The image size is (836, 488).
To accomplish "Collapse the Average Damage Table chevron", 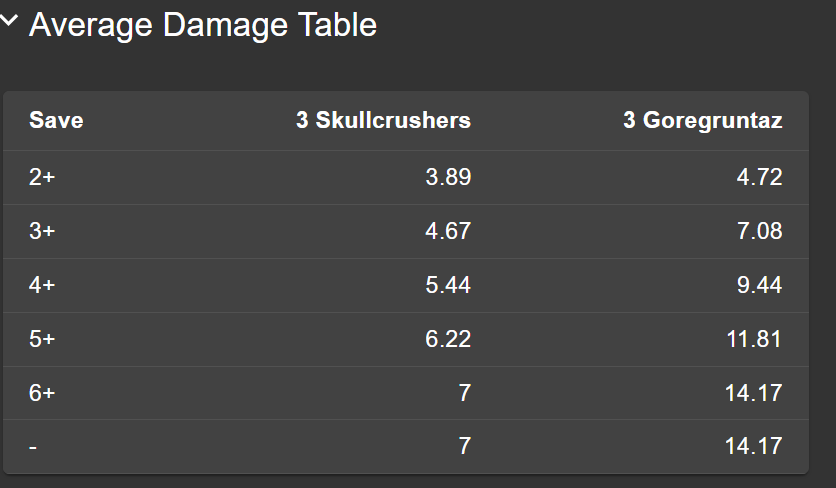I will click(10, 22).
